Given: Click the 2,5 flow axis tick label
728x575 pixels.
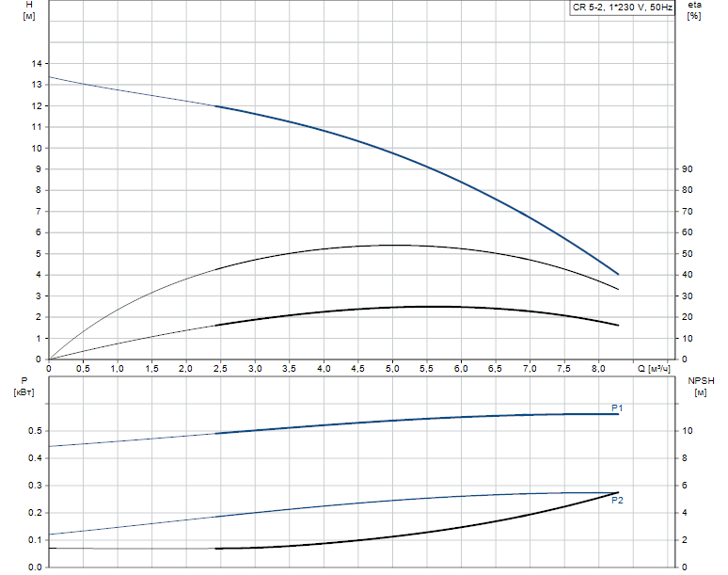Looking at the screenshot, I should [x=220, y=368].
